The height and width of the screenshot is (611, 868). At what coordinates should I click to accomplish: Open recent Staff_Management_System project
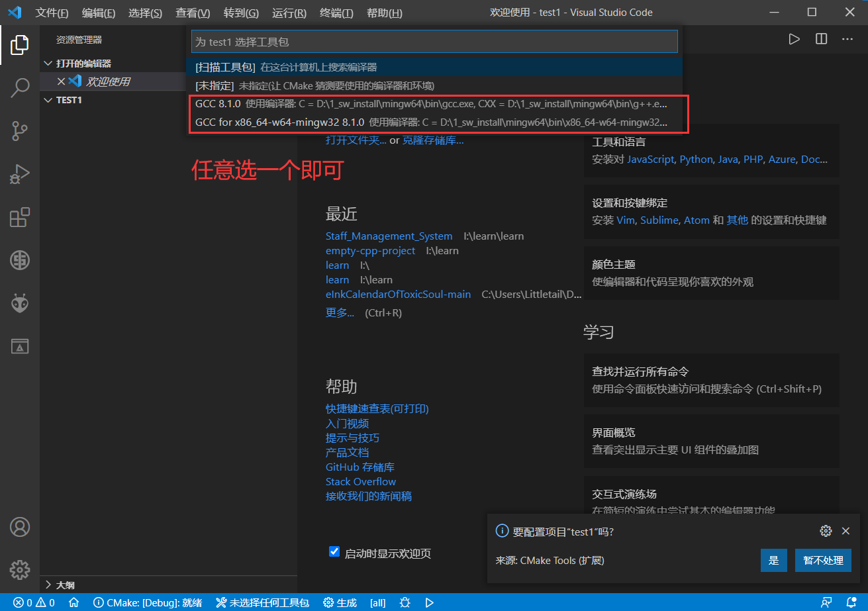tap(389, 236)
